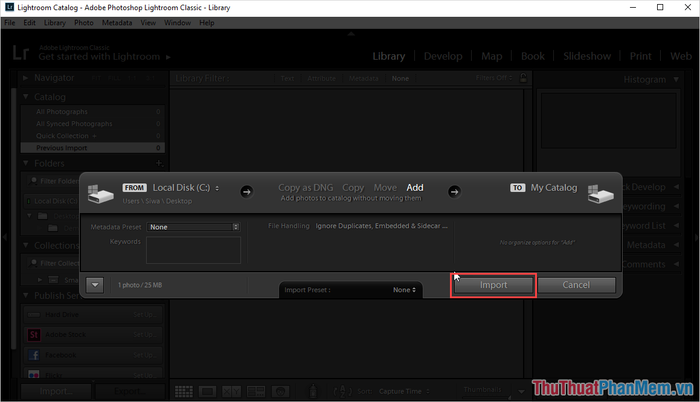Switch to the Library module
The width and height of the screenshot is (700, 402).
coord(389,56)
